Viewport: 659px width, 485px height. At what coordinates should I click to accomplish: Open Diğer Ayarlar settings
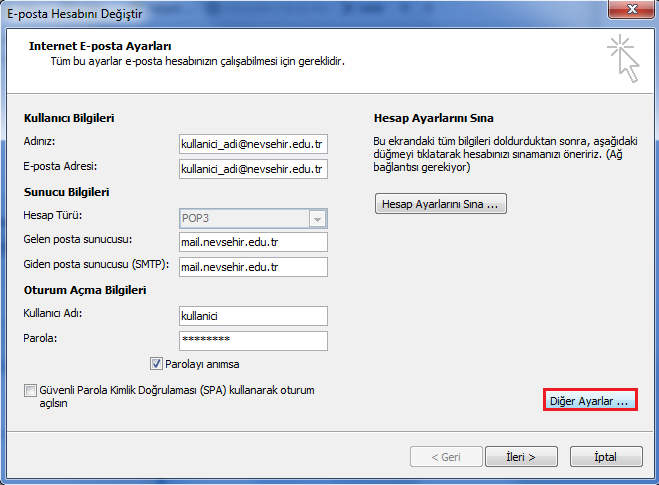point(589,400)
